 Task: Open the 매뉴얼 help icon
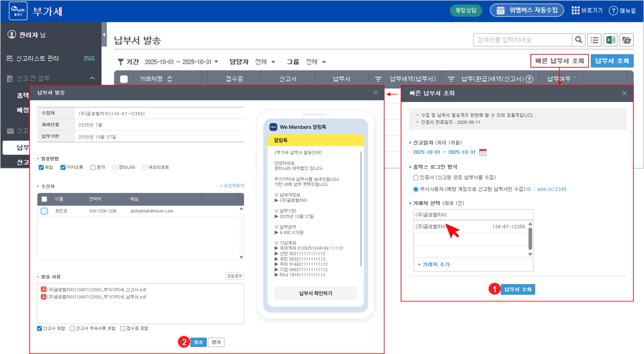point(613,11)
